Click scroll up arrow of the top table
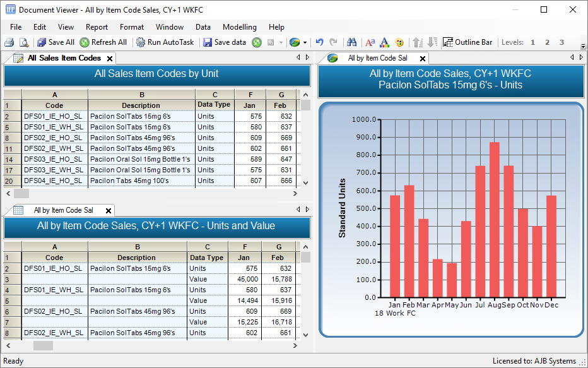The image size is (588, 368). [x=305, y=95]
